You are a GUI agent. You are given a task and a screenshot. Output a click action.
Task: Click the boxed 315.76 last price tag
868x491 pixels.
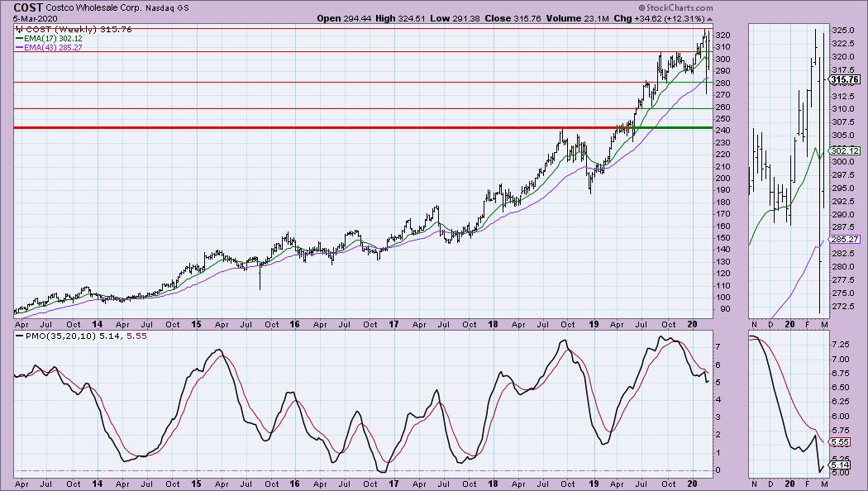[x=845, y=79]
